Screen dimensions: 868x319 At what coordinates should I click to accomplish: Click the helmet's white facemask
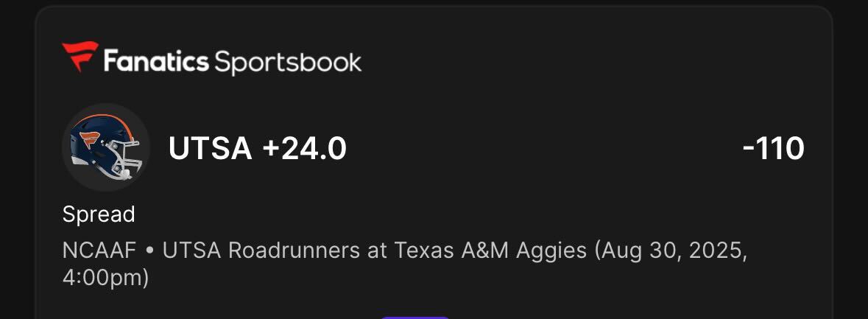(124, 159)
